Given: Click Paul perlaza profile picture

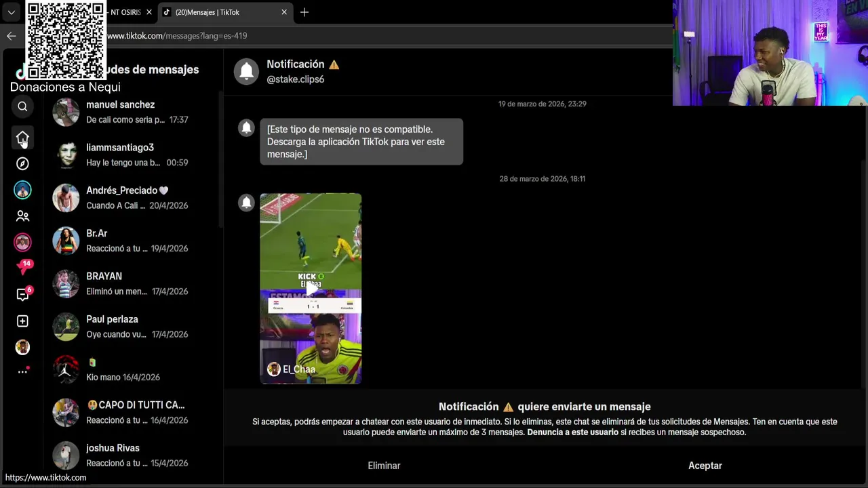Looking at the screenshot, I should pos(66,327).
